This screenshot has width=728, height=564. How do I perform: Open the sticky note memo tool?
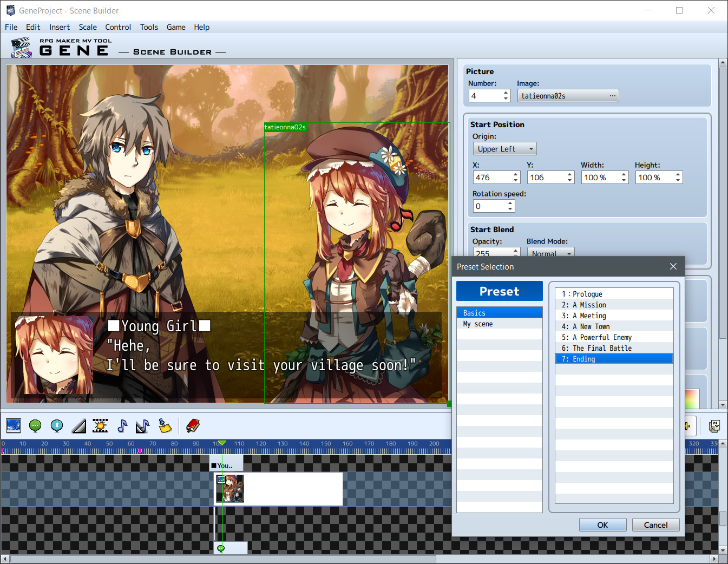165,426
